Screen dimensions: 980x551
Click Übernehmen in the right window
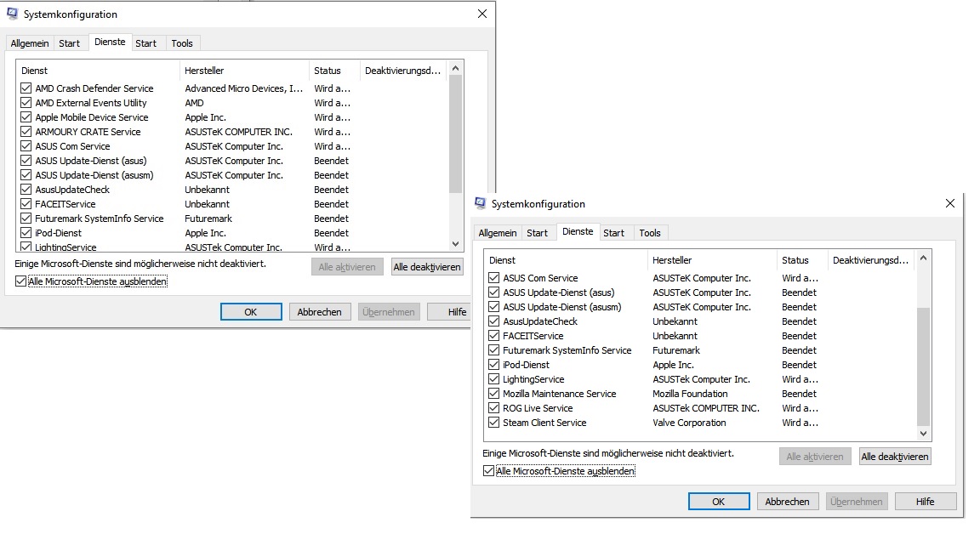(857, 501)
